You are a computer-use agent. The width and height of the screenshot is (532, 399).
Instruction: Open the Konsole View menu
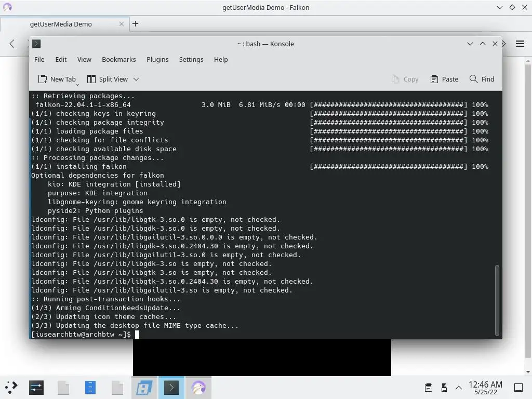(x=84, y=59)
